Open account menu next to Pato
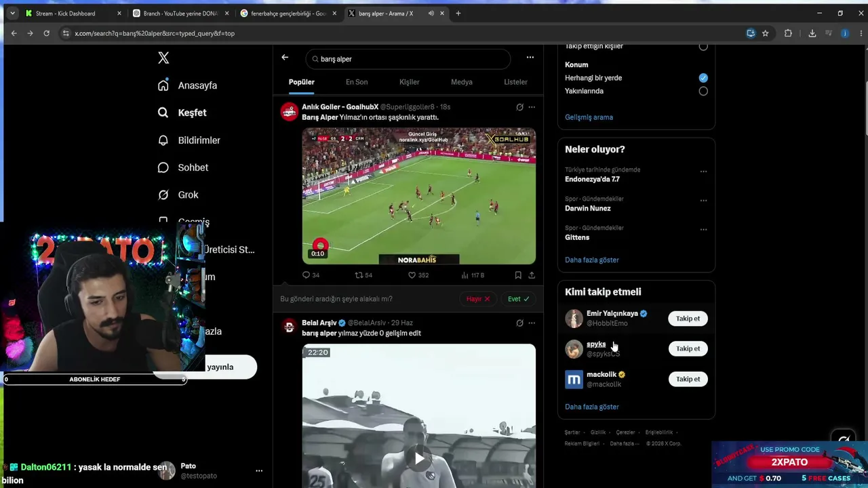Viewport: 868px width, 488px height. pyautogui.click(x=259, y=470)
